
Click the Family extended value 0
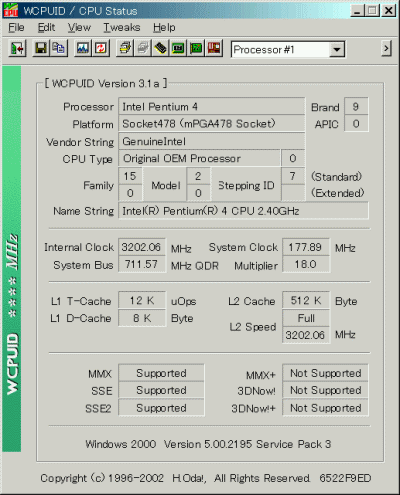tap(130, 193)
